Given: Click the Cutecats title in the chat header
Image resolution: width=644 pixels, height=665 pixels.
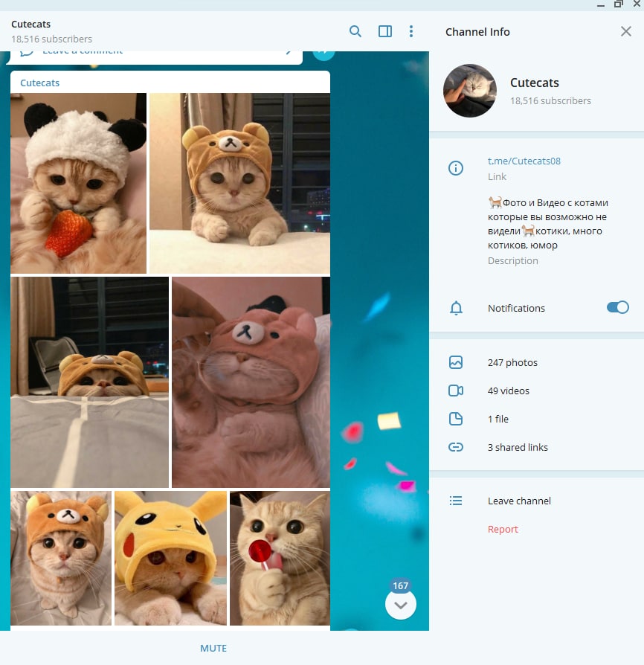Looking at the screenshot, I should [31, 24].
